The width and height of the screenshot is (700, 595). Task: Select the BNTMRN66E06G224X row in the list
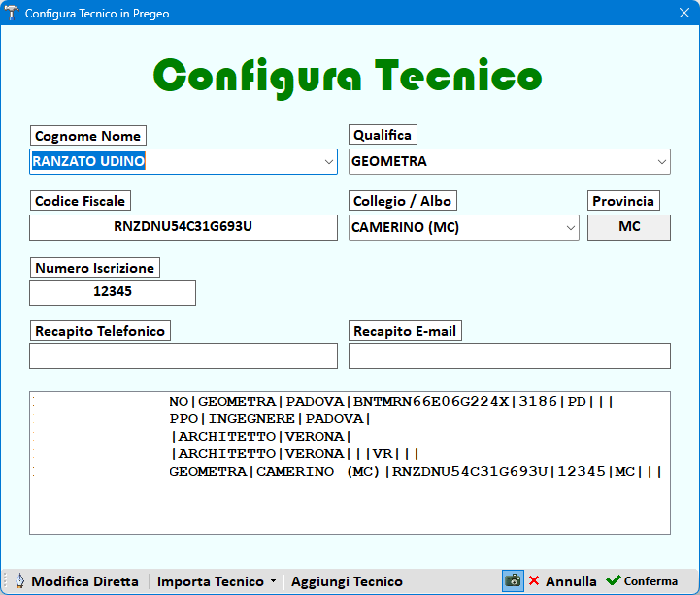click(x=350, y=401)
